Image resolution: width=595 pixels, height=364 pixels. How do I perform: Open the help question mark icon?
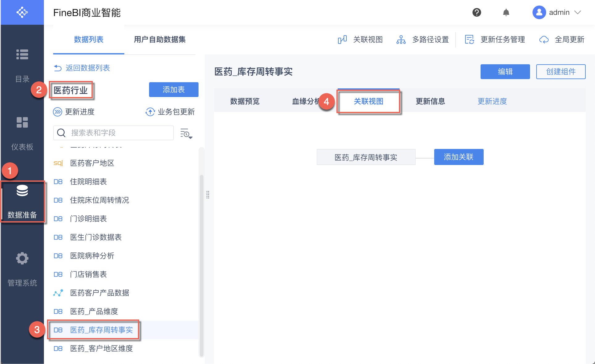477,12
